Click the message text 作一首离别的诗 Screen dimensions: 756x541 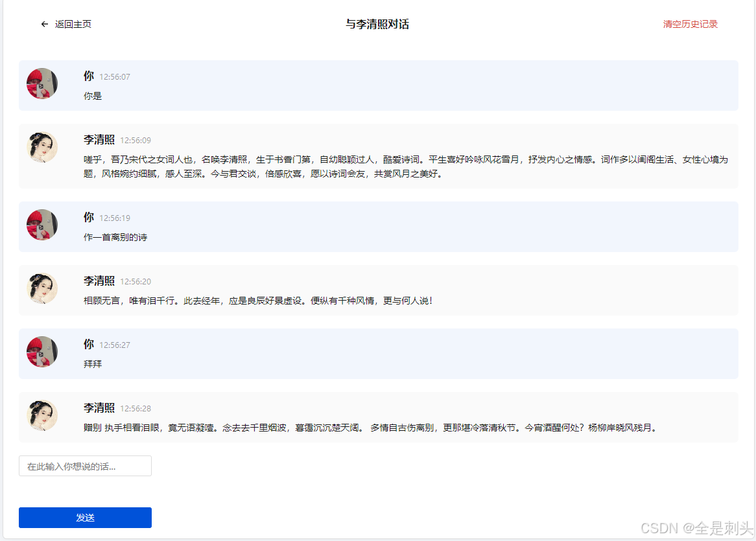tap(115, 237)
